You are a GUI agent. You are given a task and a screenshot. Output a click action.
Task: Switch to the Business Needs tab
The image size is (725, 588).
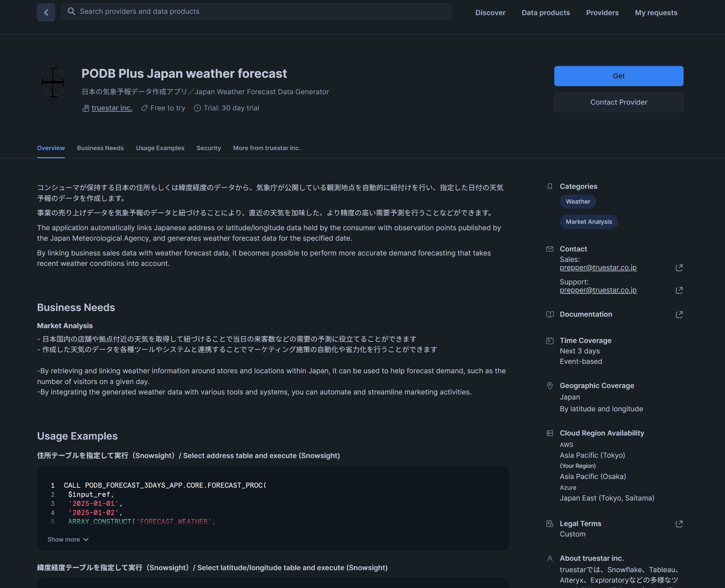pos(100,148)
